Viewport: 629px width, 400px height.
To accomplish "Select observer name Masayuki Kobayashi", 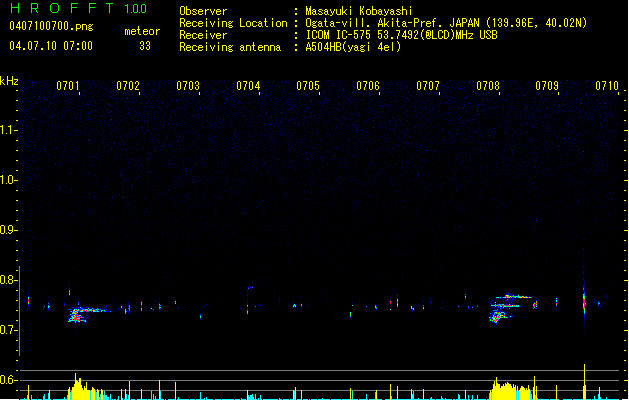I will (x=359, y=11).
